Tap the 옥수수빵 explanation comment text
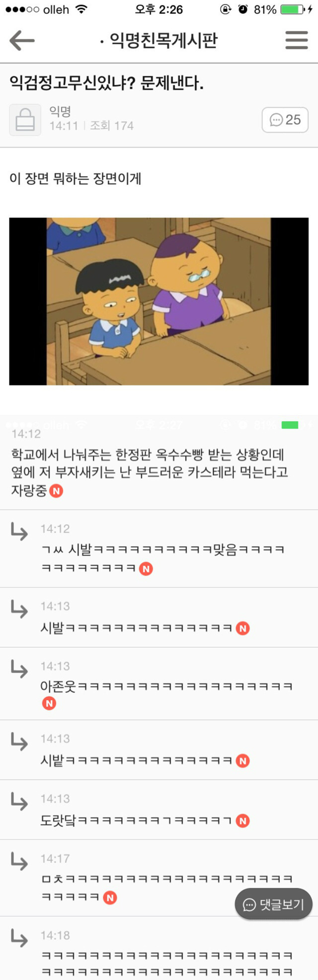Screen dimensions: 318x980 click(x=150, y=472)
